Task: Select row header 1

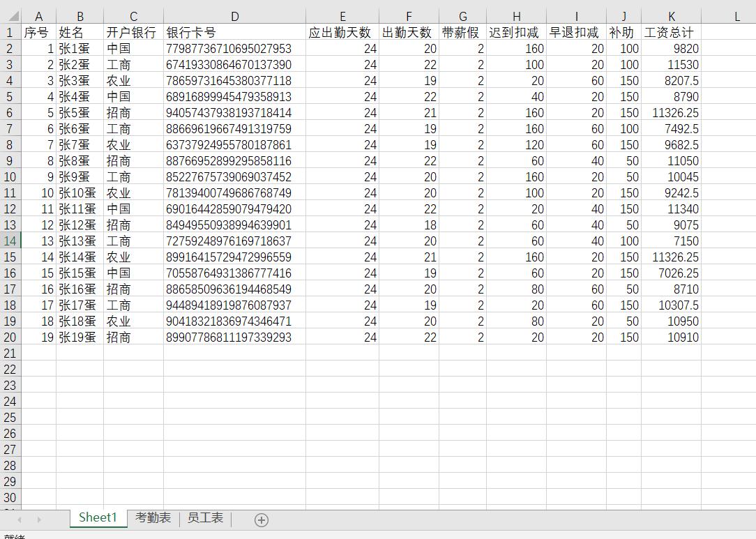Action: tap(10, 32)
